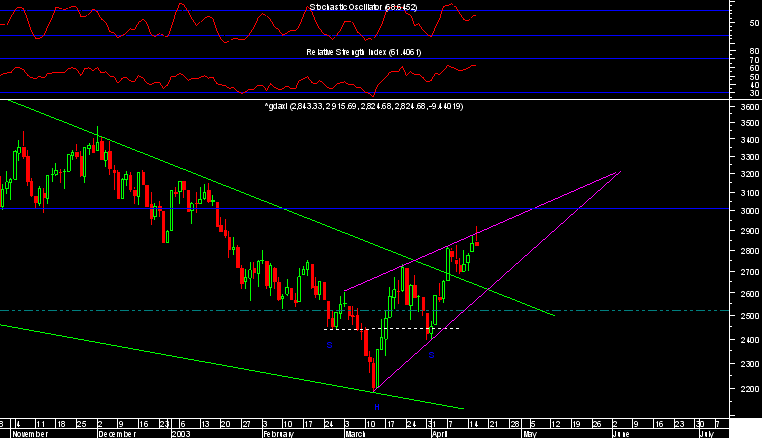Click the 60 level on RSI axis
This screenshot has width=762, height=438.
(x=754, y=69)
